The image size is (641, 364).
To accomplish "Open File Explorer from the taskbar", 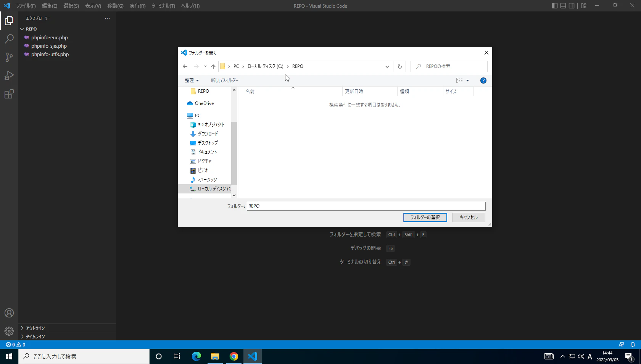I will coord(215,356).
